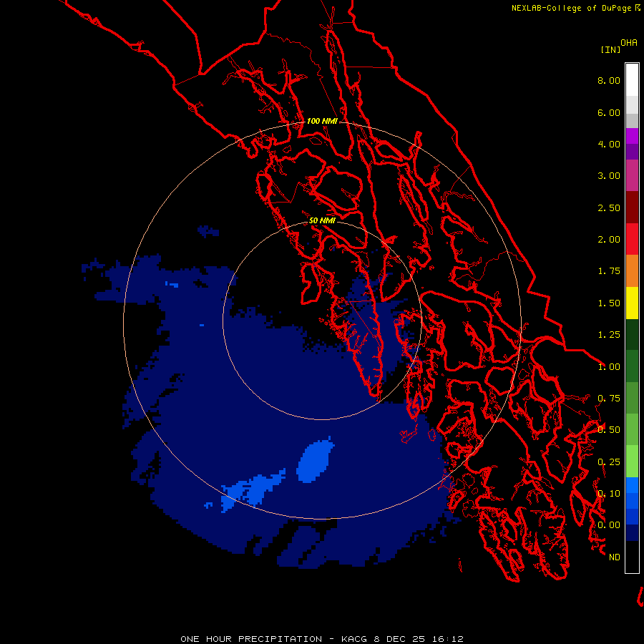The width and height of the screenshot is (644, 644).
Task: Click the ND legend label
Action: pyautogui.click(x=615, y=557)
